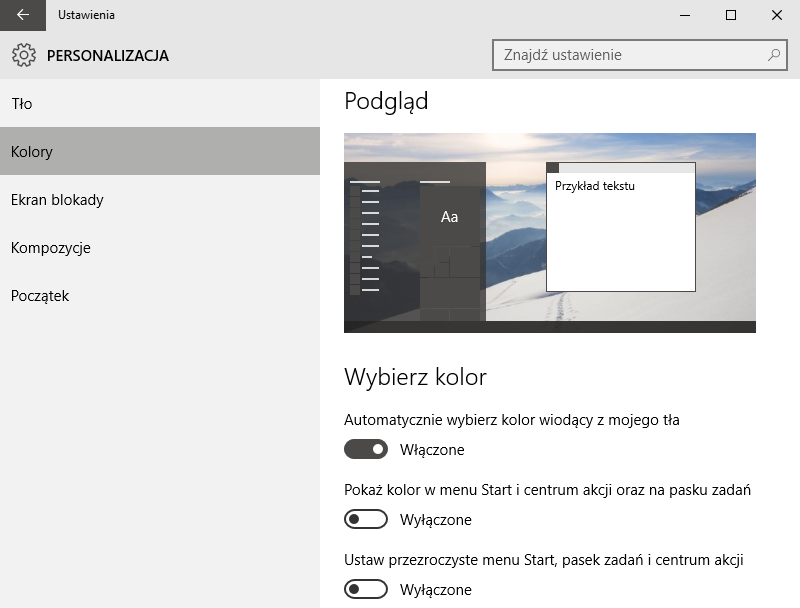The width and height of the screenshot is (800, 608).
Task: Toggle off automatic accent color from background
Action: [x=366, y=449]
